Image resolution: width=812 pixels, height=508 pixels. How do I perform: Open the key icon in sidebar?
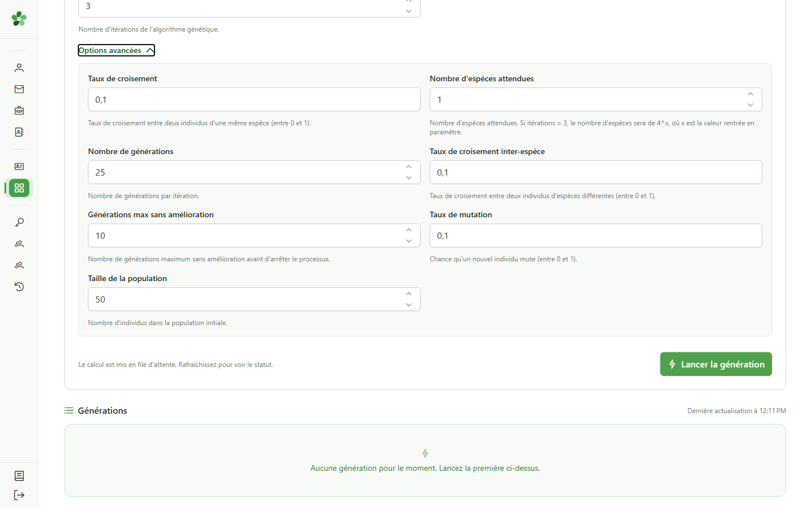tap(19, 222)
